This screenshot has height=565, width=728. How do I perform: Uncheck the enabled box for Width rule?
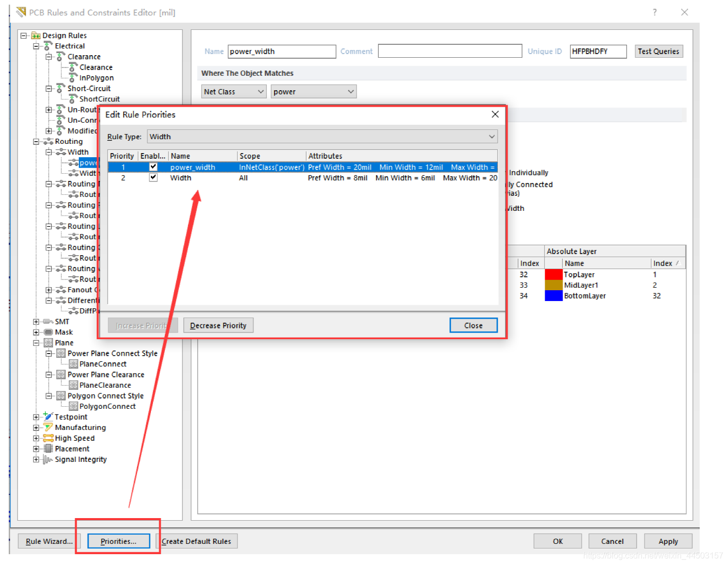[153, 177]
